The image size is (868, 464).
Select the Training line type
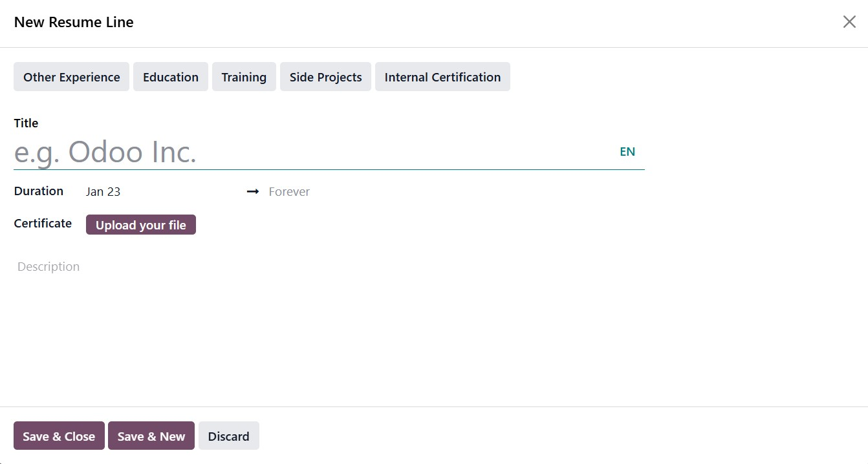244,77
